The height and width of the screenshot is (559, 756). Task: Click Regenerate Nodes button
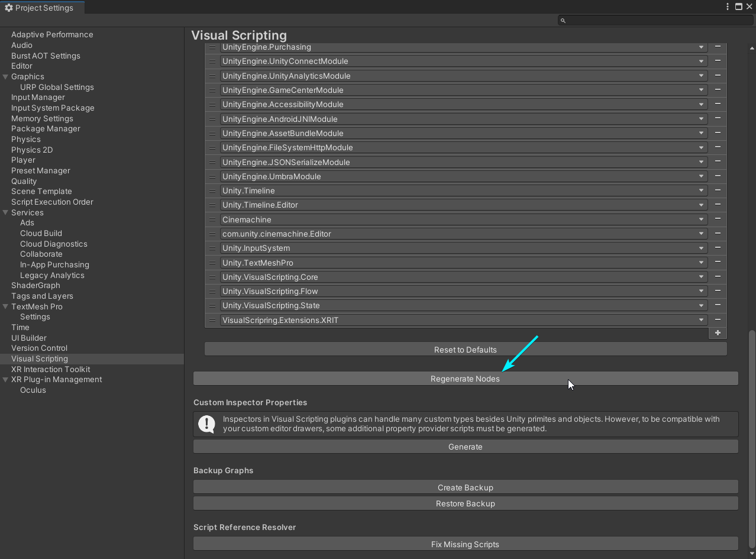click(466, 379)
